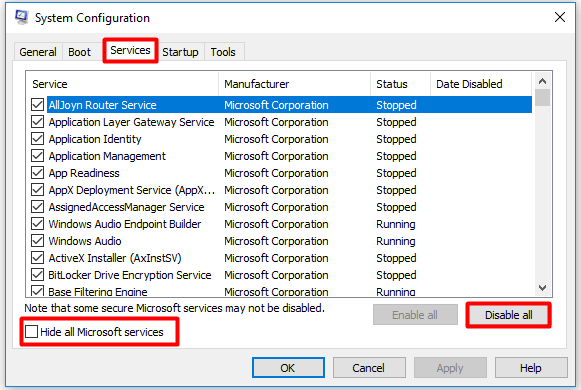Viewport: 581px width, 390px height.
Task: Select the Application Identity row name
Action: (x=95, y=139)
